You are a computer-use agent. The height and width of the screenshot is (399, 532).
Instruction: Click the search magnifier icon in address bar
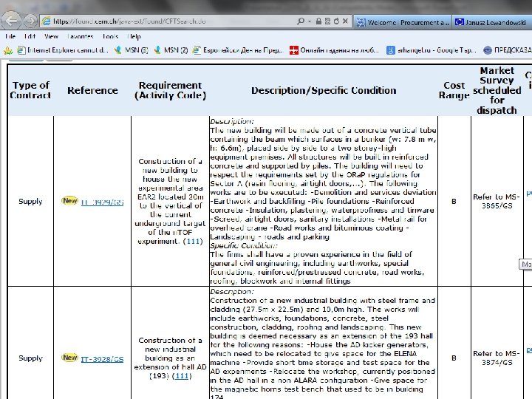tap(301, 21)
